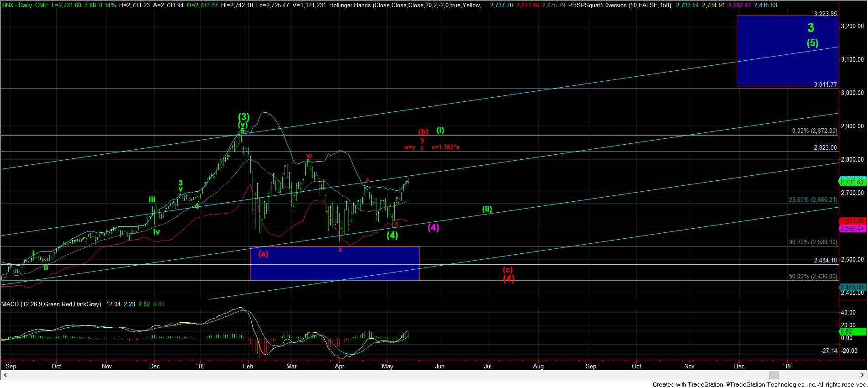
Task: Click the large green 3 label in the target box
Action: (810, 28)
